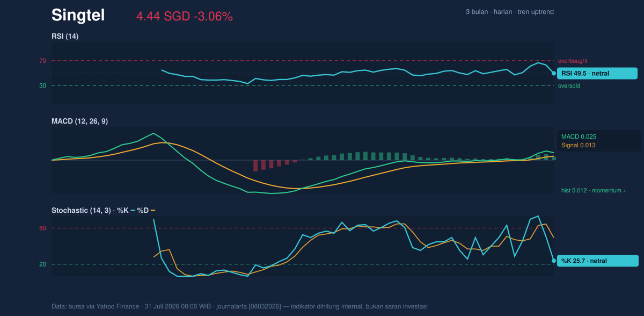The height and width of the screenshot is (316, 644).
Task: Click the oversold threshold label
Action: 569,85
